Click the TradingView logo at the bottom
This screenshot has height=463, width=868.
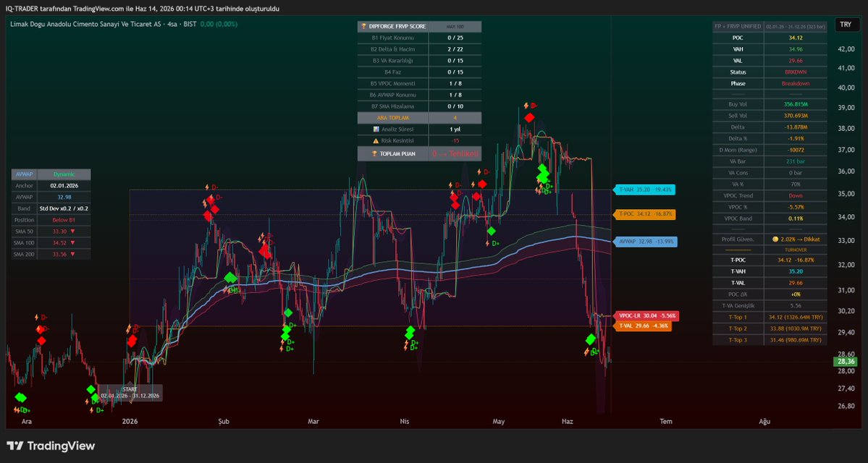[51, 446]
